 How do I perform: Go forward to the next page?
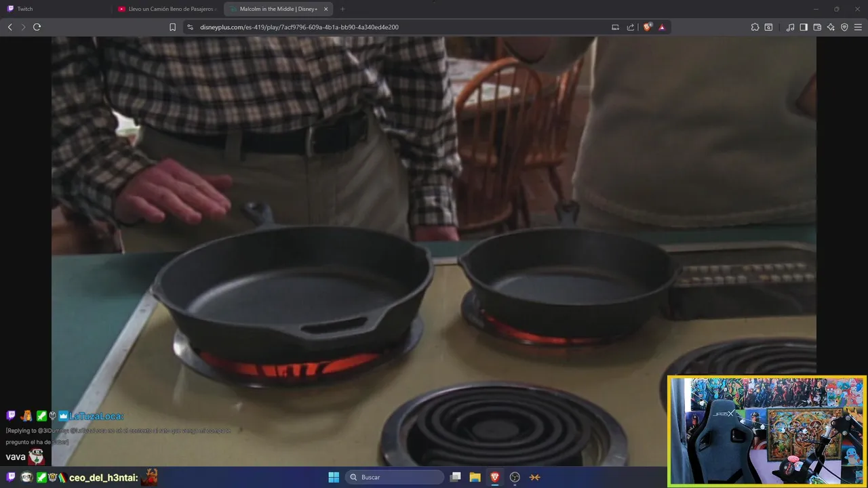pos(23,27)
